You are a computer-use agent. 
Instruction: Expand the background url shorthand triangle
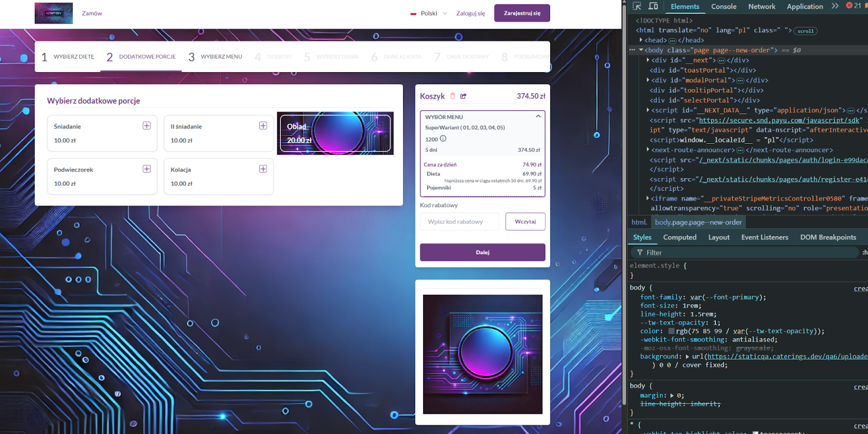tap(688, 356)
